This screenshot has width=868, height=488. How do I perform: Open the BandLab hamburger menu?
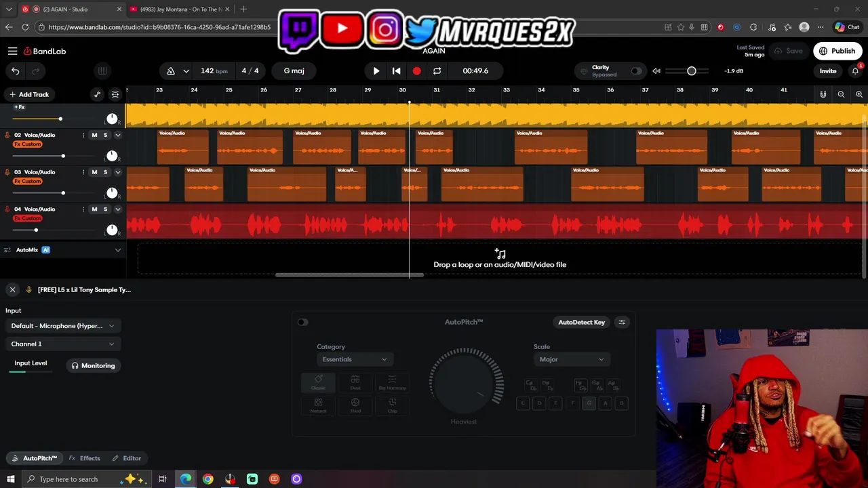[12, 51]
